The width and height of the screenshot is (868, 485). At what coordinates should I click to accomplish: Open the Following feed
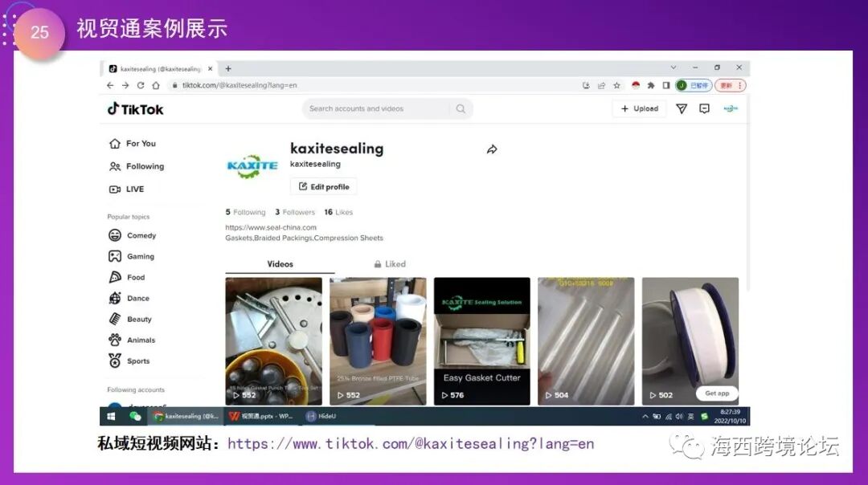pos(137,166)
